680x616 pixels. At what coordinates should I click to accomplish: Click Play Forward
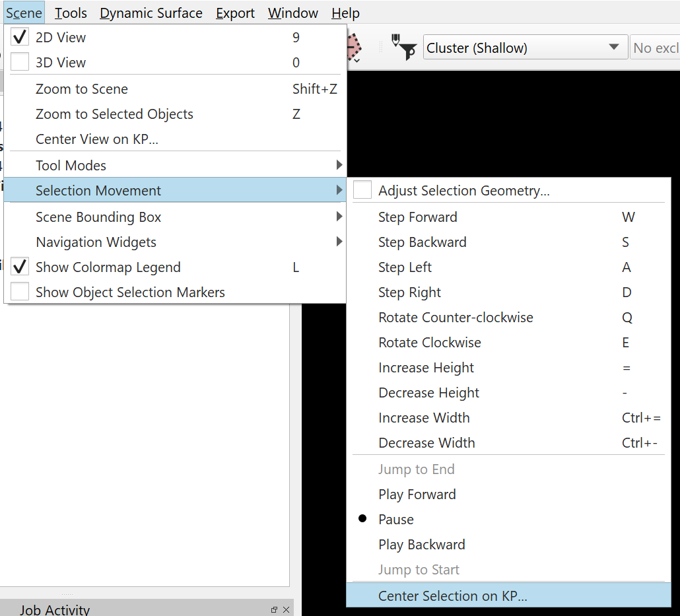pyautogui.click(x=417, y=495)
